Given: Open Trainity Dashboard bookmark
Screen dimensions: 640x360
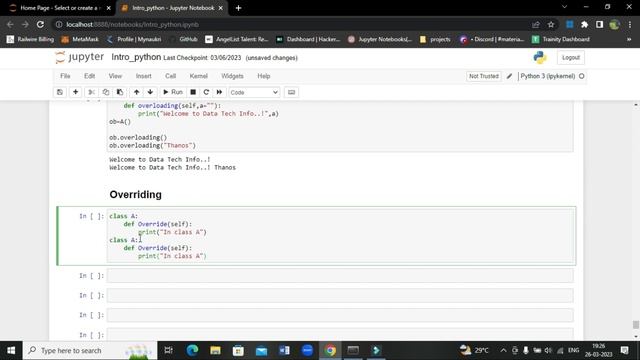Looking at the screenshot, I should 561,39.
